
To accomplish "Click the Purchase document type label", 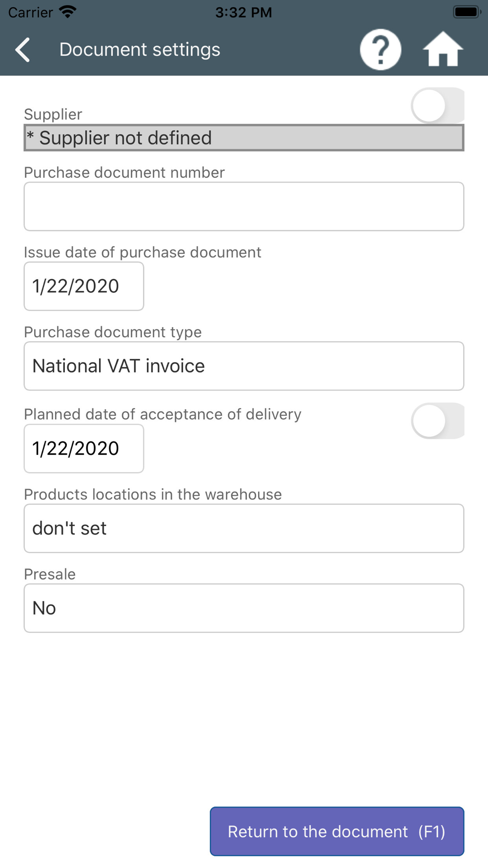I will click(113, 332).
